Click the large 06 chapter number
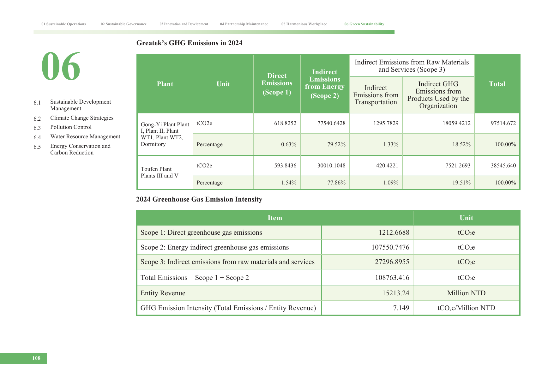This screenshot has width=554, height=392. [x=61, y=67]
